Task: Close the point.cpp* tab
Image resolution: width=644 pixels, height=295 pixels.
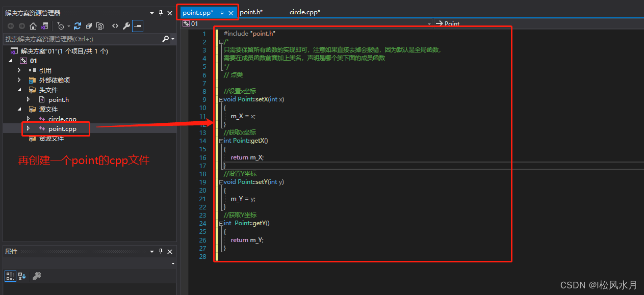Action: [231, 13]
